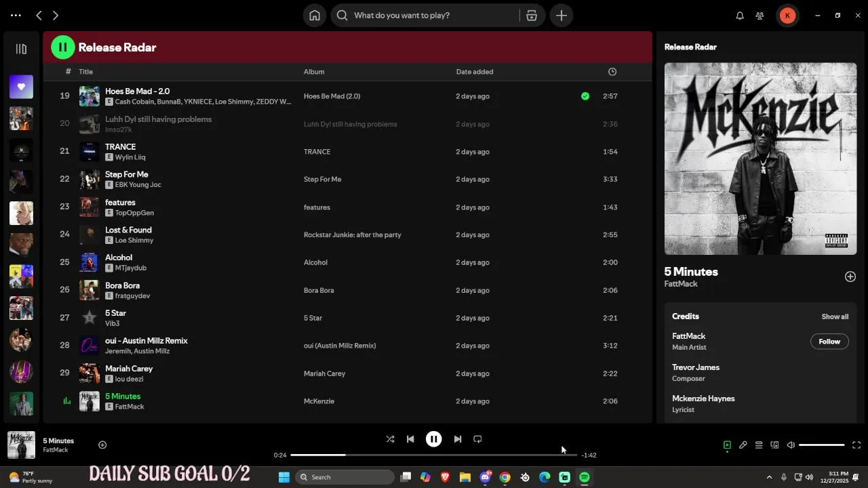Enter full screen mode

click(856, 445)
